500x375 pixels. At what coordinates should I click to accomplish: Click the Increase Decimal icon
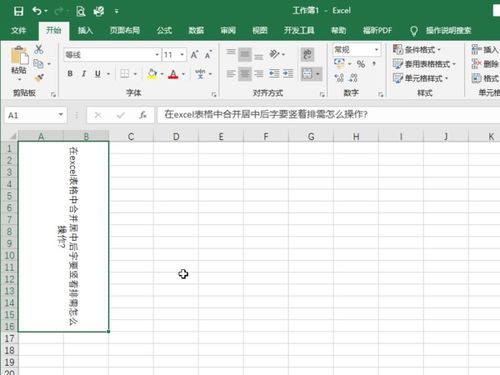pyautogui.click(x=339, y=78)
